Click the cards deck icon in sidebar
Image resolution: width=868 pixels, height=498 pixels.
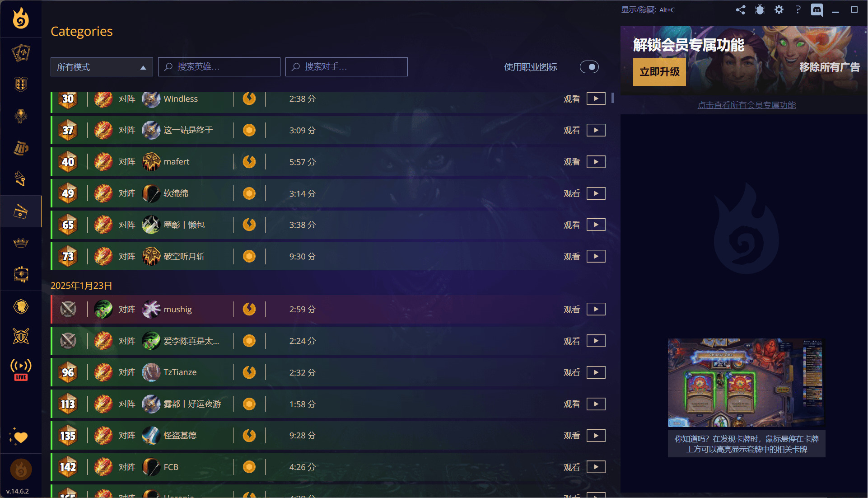pyautogui.click(x=21, y=53)
